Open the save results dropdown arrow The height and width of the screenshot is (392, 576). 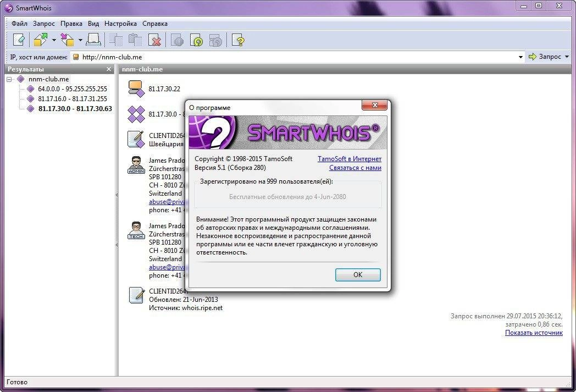coord(54,40)
